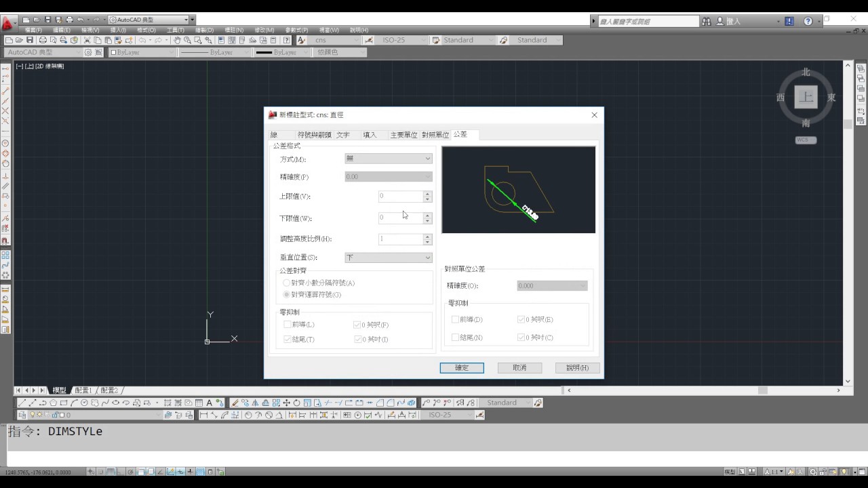The image size is (868, 488).
Task: Select align decimal separators radio button
Action: 286,283
